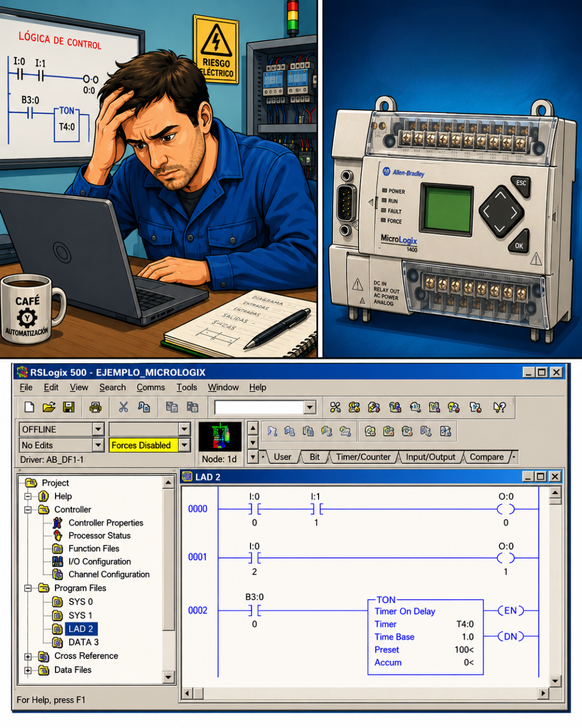The height and width of the screenshot is (728, 582).
Task: Open Processor Status in the Controller tree
Action: pos(99,535)
